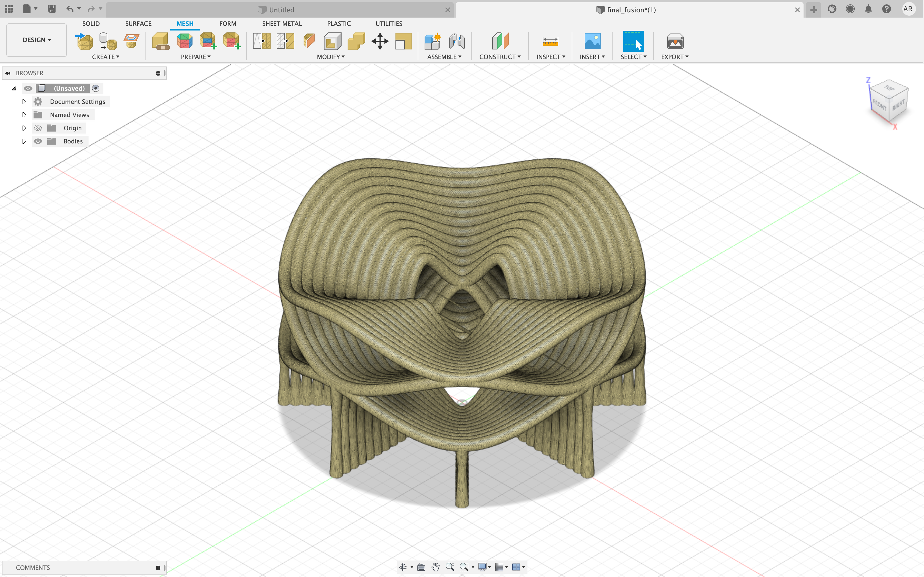Open the notifications bell
The height and width of the screenshot is (577, 924).
(x=868, y=9)
